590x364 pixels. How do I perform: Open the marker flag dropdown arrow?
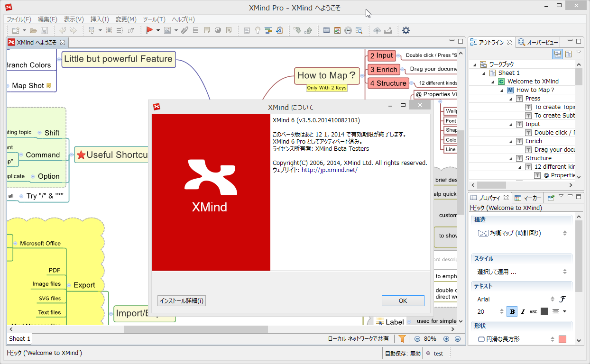[x=157, y=30]
